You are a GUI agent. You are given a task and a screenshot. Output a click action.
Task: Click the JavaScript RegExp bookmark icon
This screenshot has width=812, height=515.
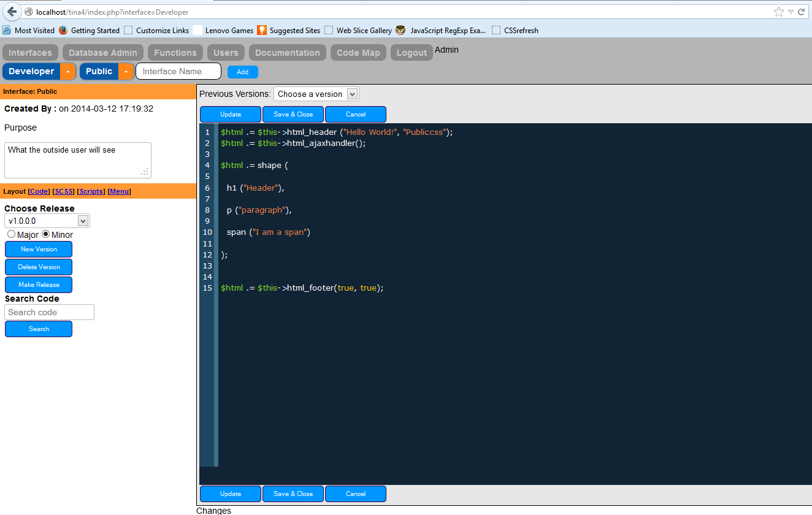400,30
